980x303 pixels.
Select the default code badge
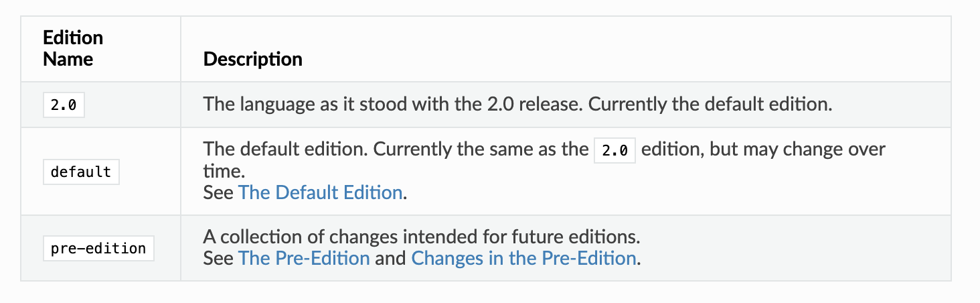(81, 172)
